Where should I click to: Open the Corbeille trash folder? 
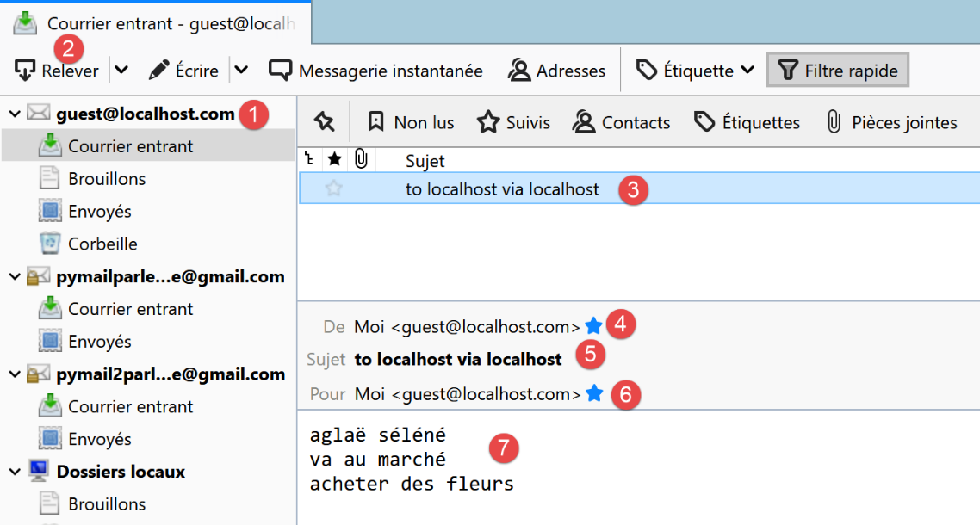(102, 244)
